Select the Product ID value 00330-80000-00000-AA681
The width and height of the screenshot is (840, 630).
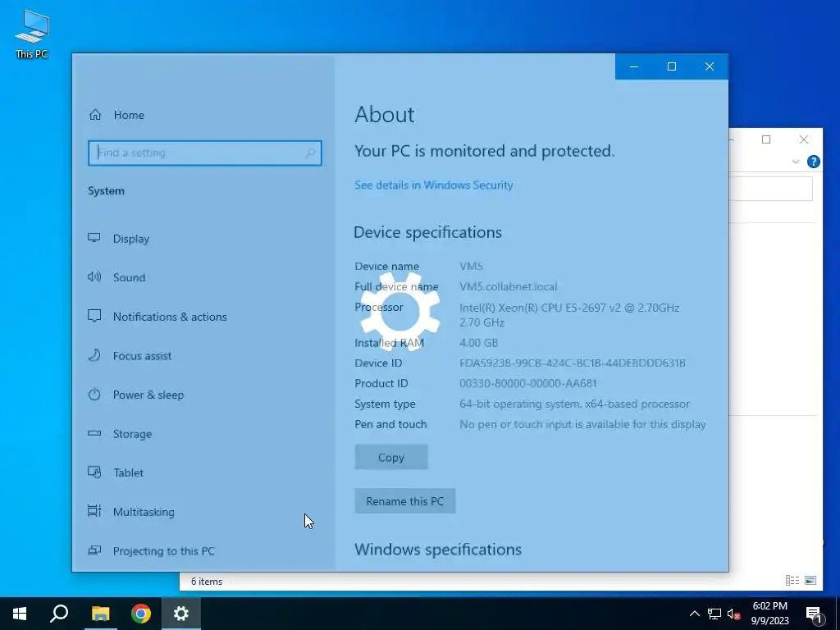click(527, 384)
